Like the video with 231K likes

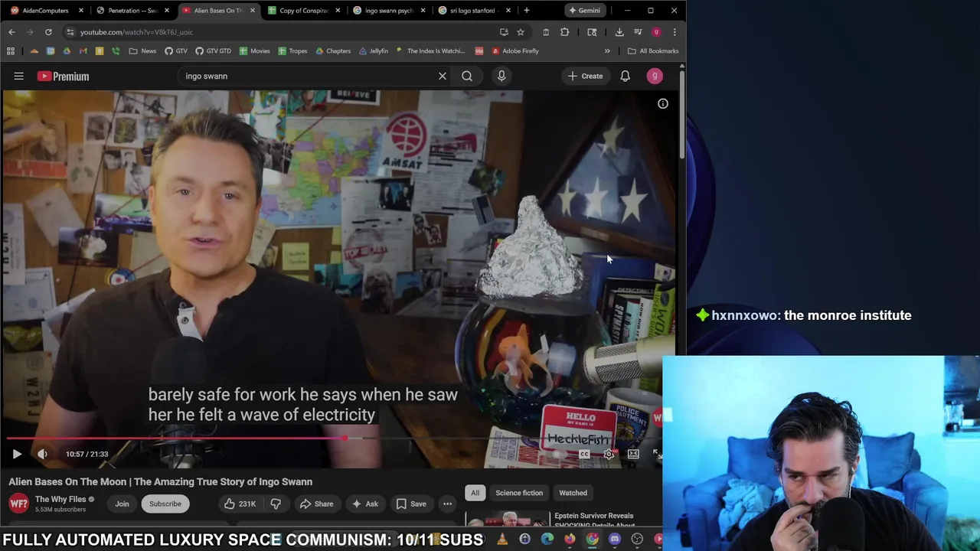239,504
